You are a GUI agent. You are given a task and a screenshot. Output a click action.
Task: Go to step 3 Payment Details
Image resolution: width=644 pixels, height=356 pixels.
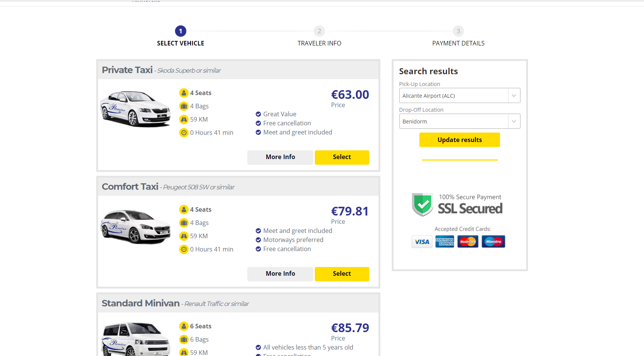[x=458, y=31]
